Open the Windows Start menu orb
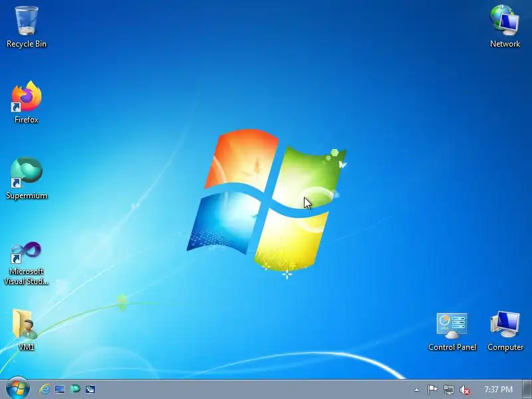This screenshot has width=532, height=399. pyautogui.click(x=17, y=389)
